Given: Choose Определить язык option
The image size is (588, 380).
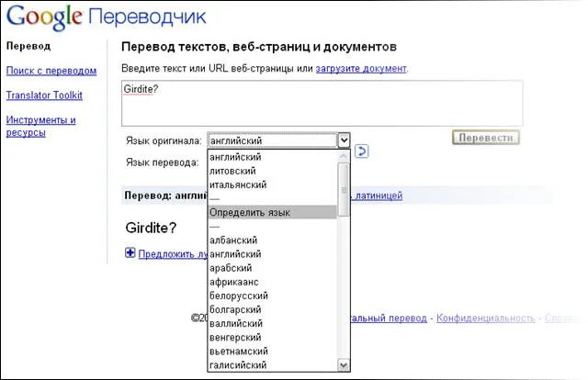Looking at the screenshot, I should 272,212.
